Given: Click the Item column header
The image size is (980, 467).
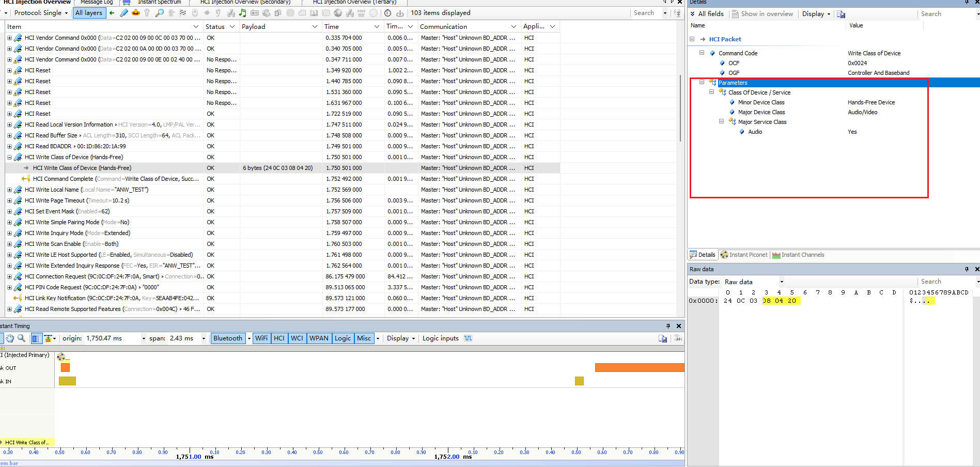Looking at the screenshot, I should [103, 26].
